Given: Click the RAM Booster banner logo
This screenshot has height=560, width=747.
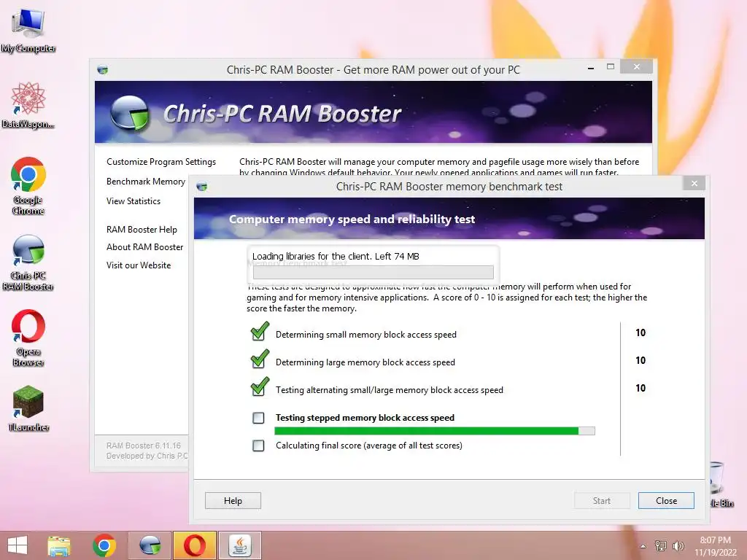Looking at the screenshot, I should pyautogui.click(x=130, y=113).
